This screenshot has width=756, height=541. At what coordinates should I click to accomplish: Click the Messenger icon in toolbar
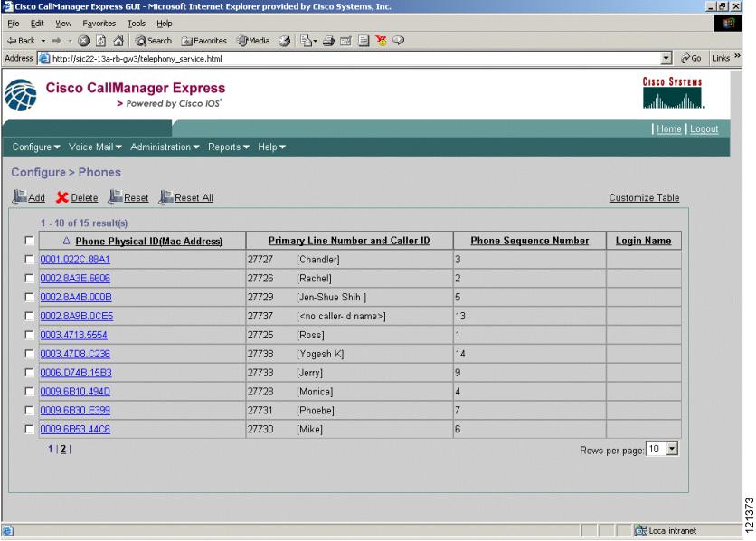(x=381, y=41)
